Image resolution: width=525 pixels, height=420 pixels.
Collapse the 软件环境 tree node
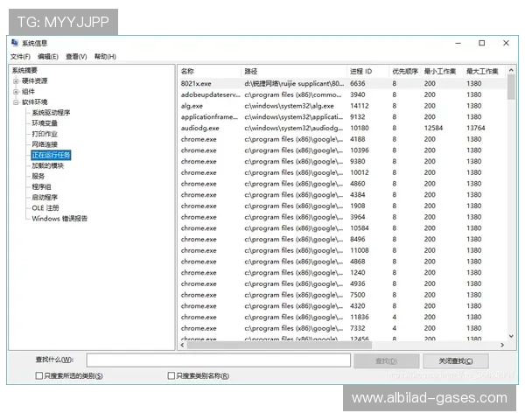click(16, 101)
